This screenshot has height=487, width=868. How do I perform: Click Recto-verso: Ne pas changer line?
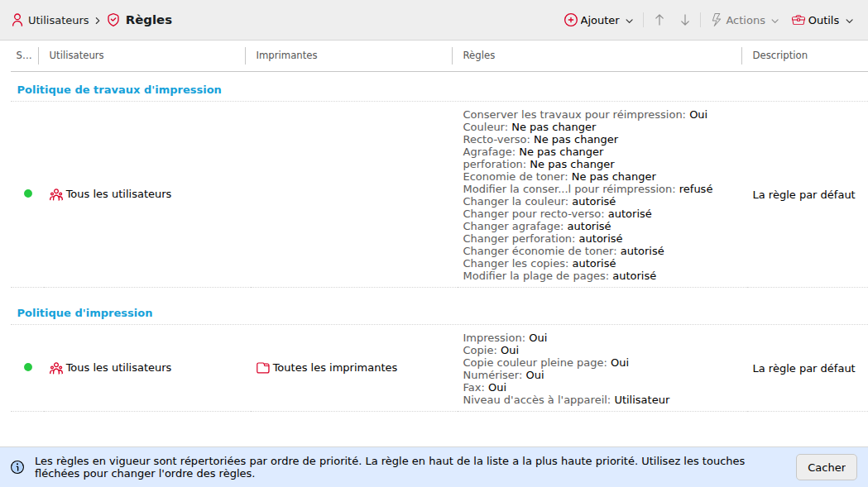[540, 140]
